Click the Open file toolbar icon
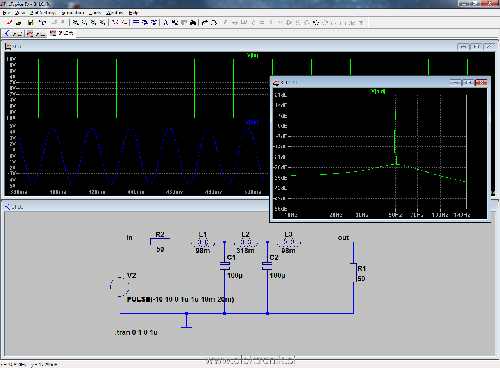The width and height of the screenshot is (500, 368). [19, 23]
